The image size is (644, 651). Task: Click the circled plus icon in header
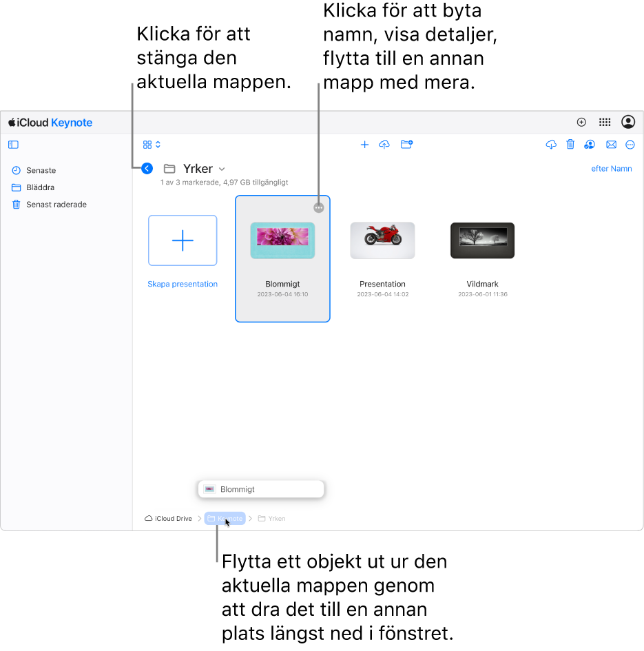[581, 122]
